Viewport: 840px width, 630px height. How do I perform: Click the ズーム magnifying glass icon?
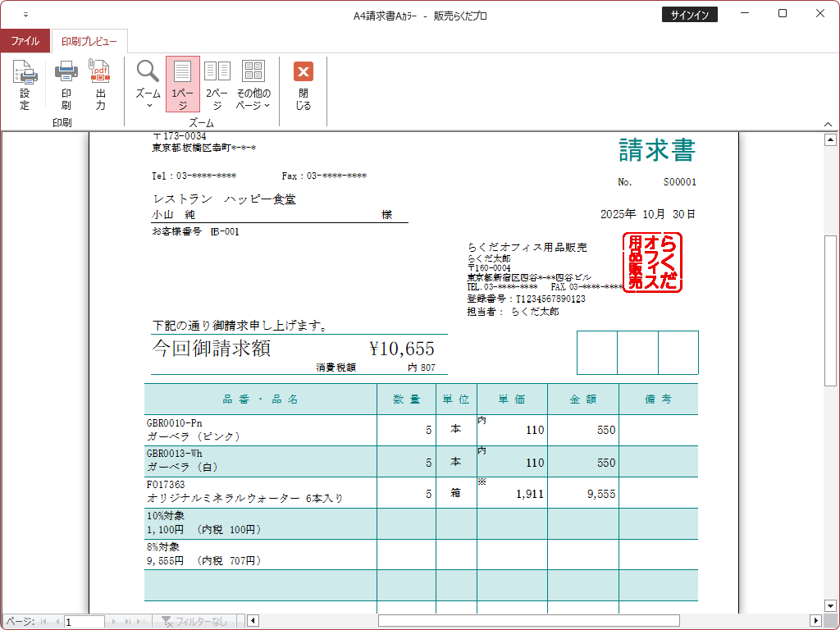(x=148, y=72)
